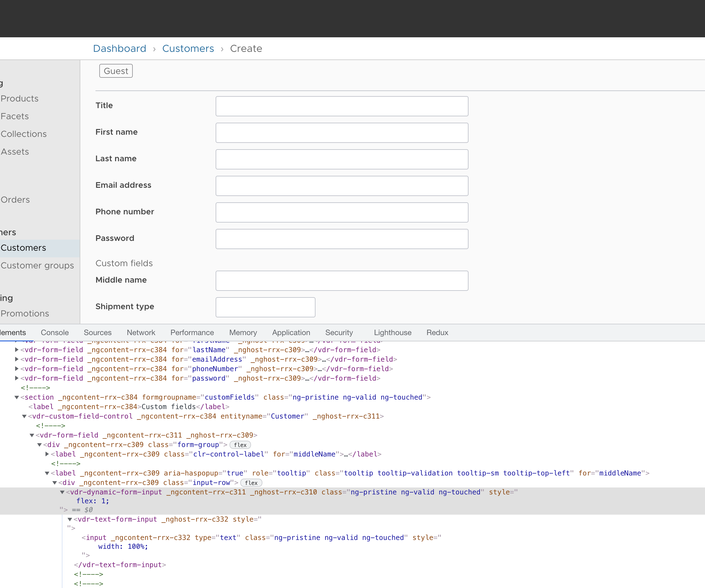705x588 pixels.
Task: Expand the password vdr-form-field node
Action: tap(17, 378)
